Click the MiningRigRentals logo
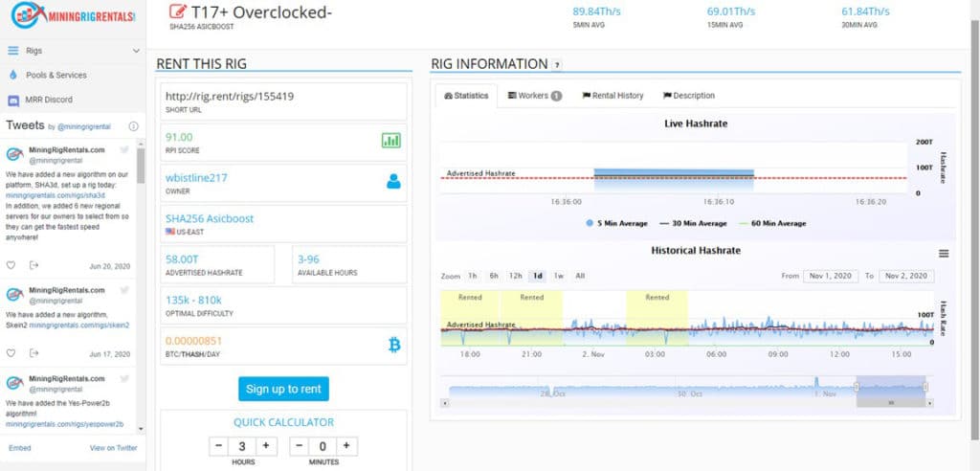The width and height of the screenshot is (980, 471). [74, 16]
